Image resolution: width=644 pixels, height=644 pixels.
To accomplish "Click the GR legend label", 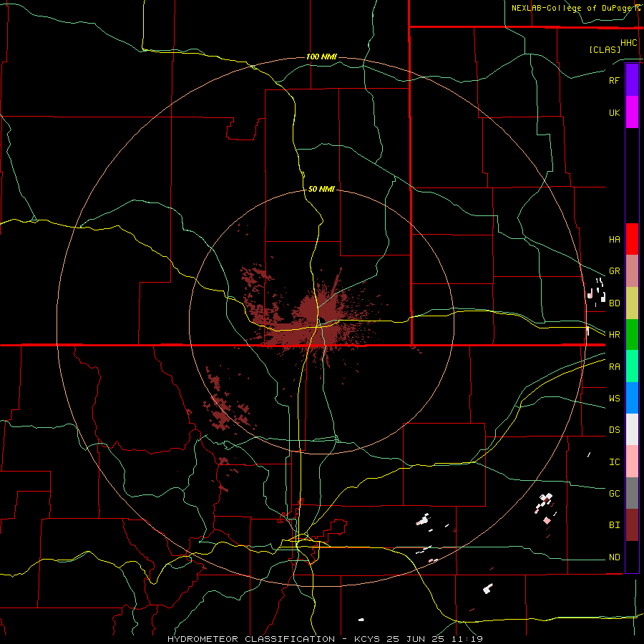I will pos(614,271).
